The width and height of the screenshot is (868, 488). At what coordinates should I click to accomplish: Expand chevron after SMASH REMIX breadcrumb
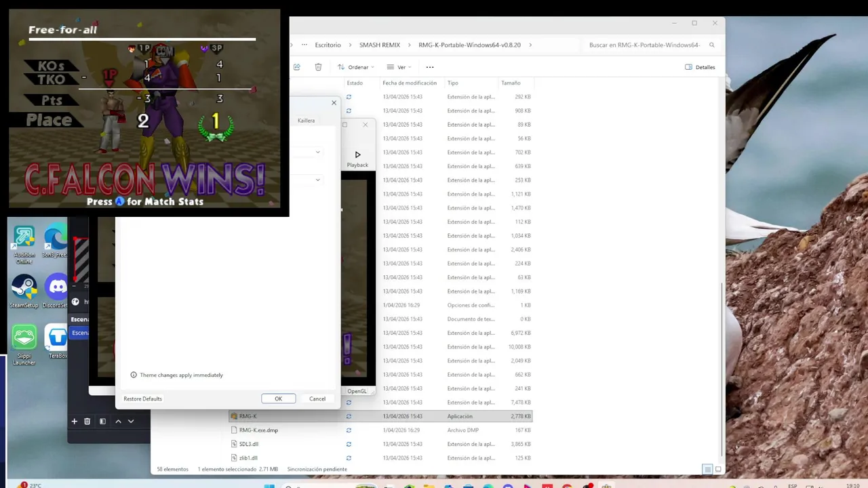coord(409,45)
